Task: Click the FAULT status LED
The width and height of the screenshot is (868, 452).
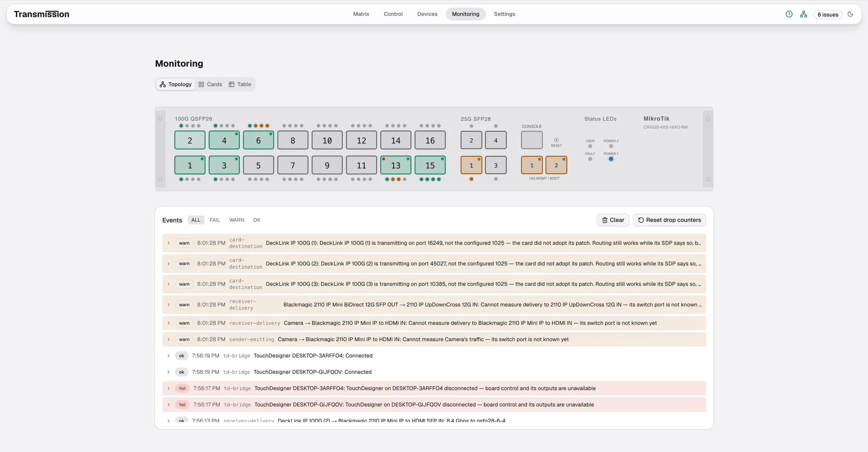Action: 590,159
